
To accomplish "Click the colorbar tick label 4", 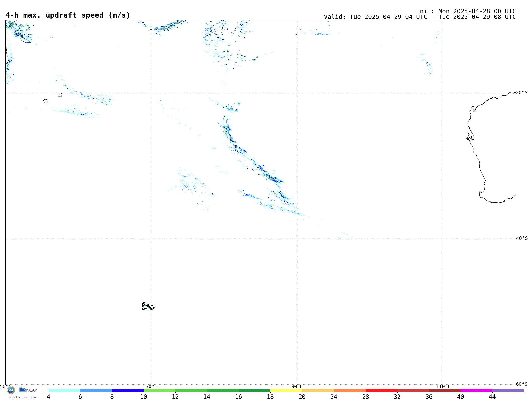I will tap(48, 397).
